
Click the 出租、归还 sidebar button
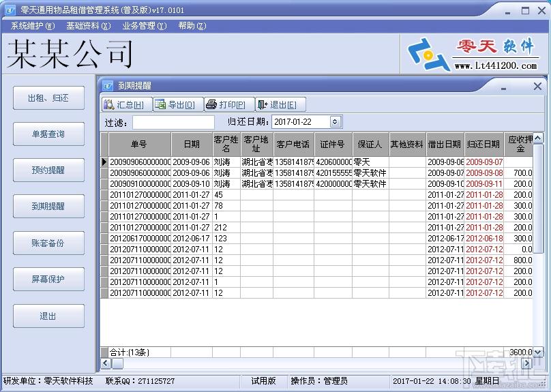(x=48, y=98)
